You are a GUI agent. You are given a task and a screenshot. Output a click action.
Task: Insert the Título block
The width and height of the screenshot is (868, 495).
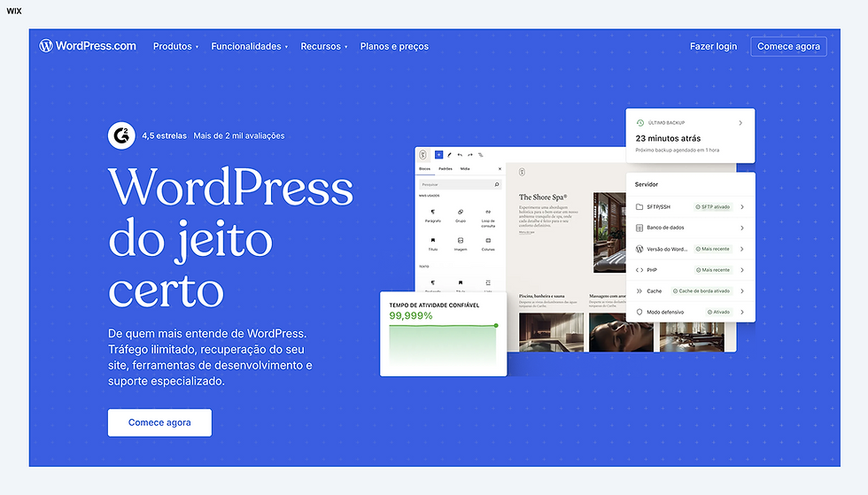[x=433, y=244]
